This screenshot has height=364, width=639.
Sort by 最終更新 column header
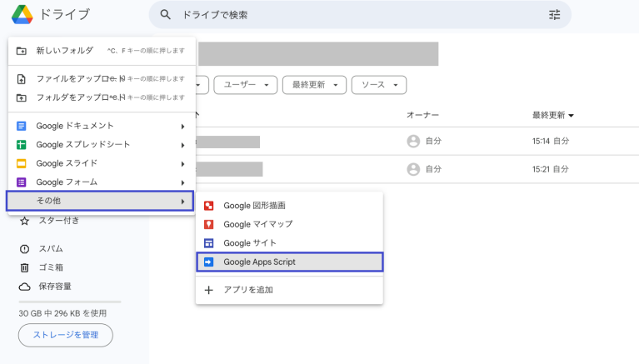click(x=552, y=115)
